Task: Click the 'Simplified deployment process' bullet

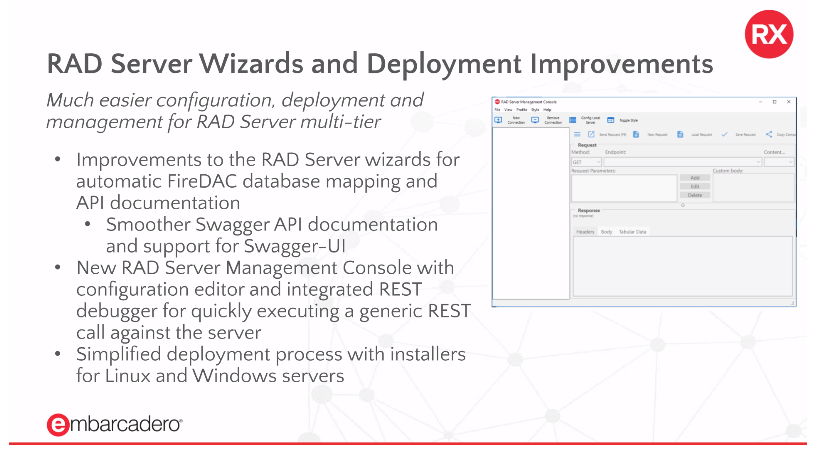Action: pos(271,365)
